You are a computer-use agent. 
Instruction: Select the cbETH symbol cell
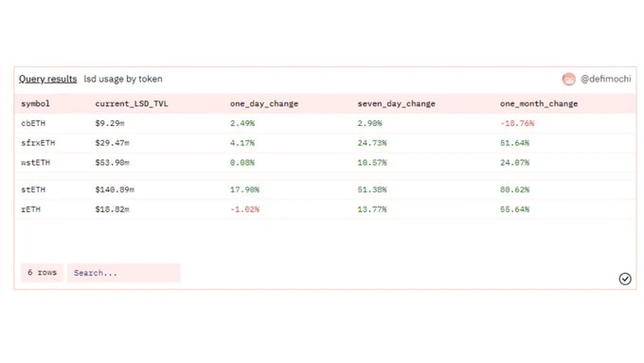pyautogui.click(x=33, y=123)
